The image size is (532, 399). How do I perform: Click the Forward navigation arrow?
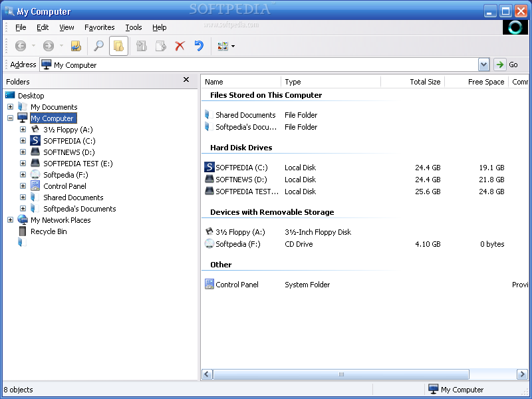[49, 46]
